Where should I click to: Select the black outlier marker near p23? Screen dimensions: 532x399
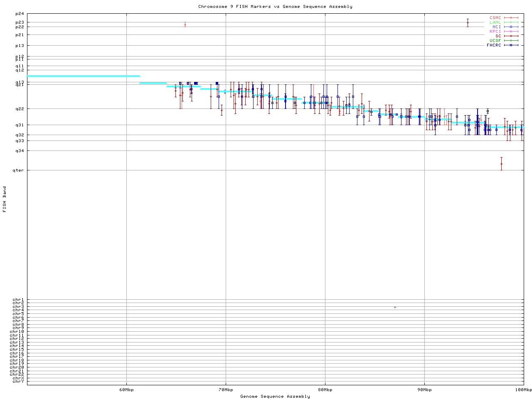coord(468,22)
